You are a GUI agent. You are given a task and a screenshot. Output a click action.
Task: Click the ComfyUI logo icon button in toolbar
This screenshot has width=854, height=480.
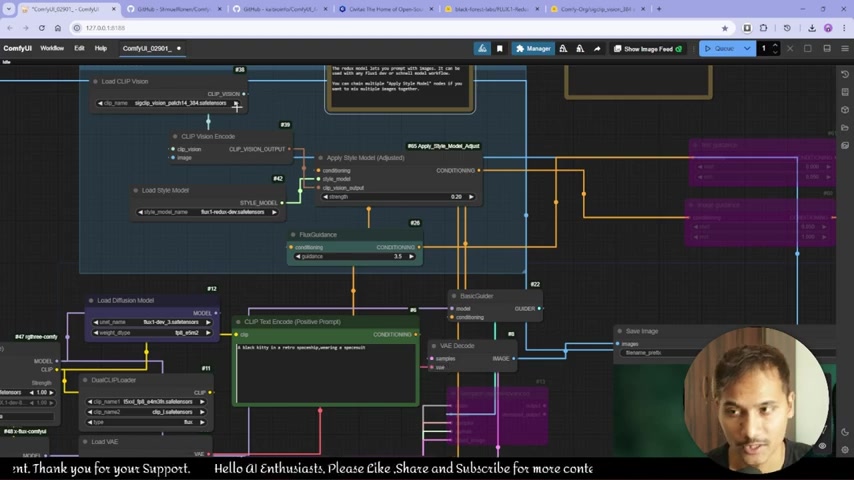(482, 48)
